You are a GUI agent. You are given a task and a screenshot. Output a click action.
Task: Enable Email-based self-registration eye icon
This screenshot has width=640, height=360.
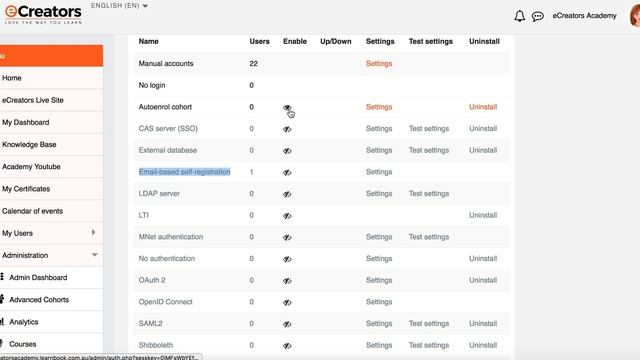287,172
